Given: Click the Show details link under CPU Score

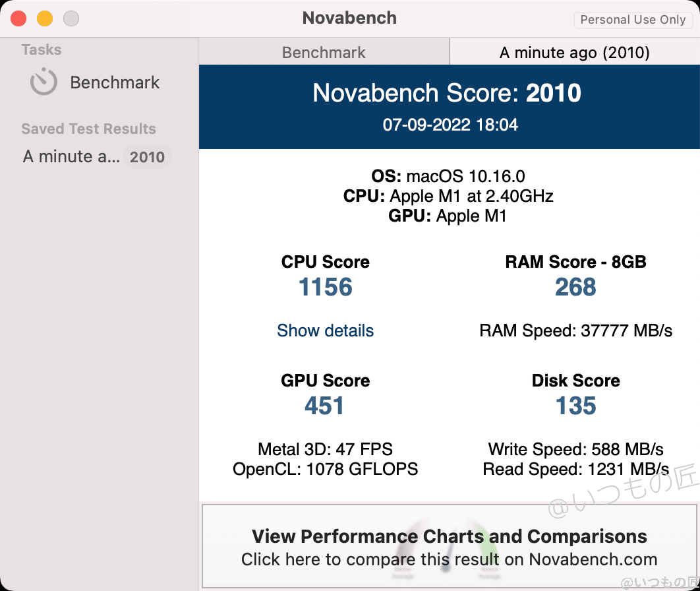Looking at the screenshot, I should (325, 330).
